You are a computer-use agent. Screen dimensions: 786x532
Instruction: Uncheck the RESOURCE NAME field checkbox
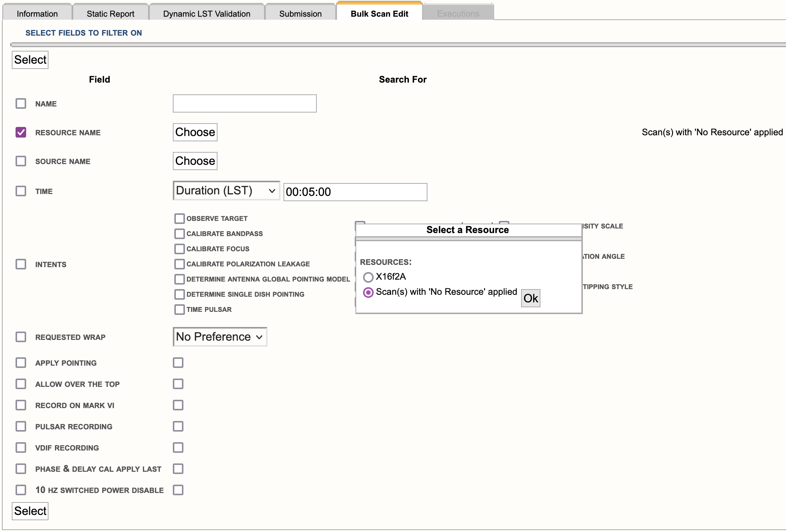pyautogui.click(x=21, y=132)
